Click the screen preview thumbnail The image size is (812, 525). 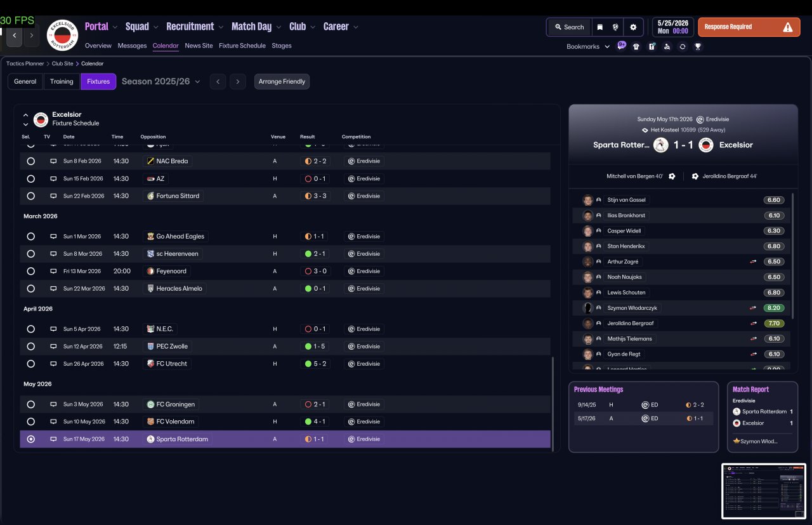(x=764, y=491)
